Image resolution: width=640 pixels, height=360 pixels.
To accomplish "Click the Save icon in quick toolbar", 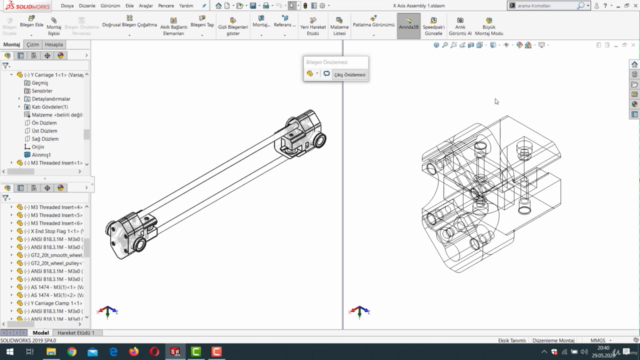I will pyautogui.click(x=253, y=6).
